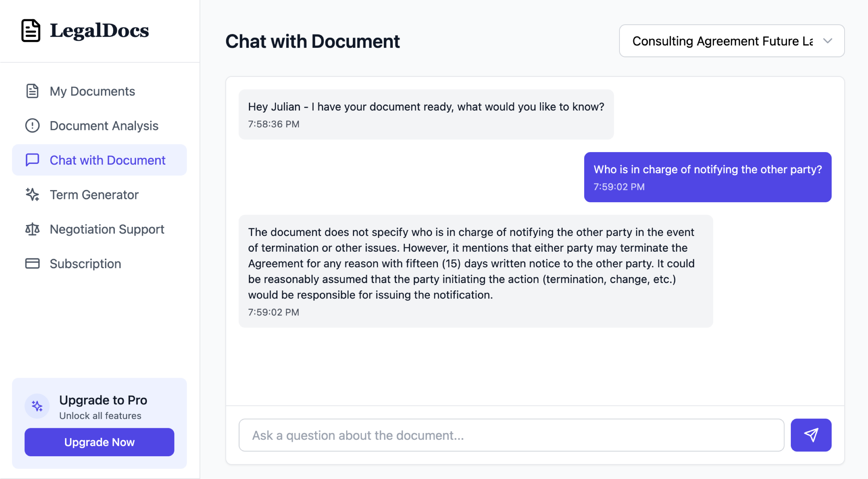This screenshot has height=479, width=868.
Task: Open the Consulting Agreement document dropdown
Action: [x=722, y=41]
